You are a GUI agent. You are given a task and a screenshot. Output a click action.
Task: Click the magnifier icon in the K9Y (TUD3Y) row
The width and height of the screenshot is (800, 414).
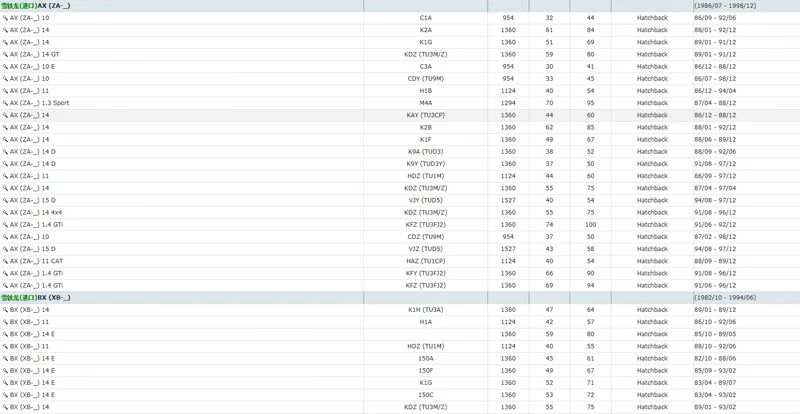coord(5,164)
